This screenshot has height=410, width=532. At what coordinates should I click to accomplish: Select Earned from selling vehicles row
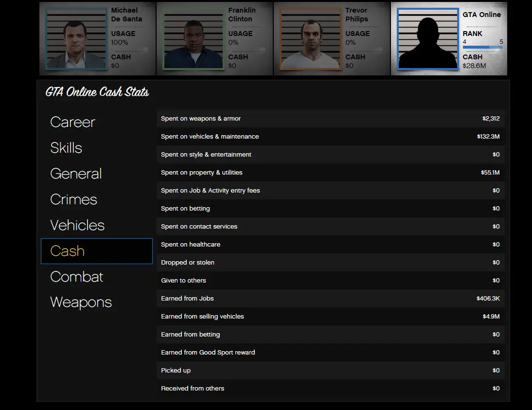pyautogui.click(x=331, y=316)
